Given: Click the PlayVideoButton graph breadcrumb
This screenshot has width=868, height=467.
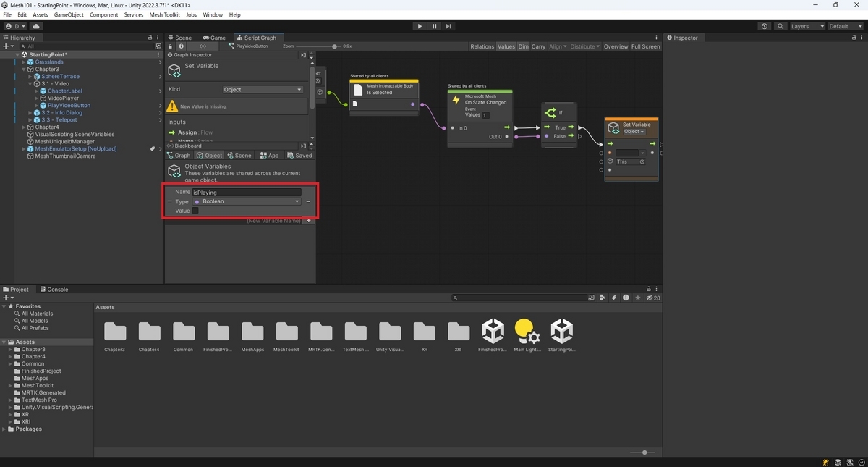Looking at the screenshot, I should click(x=252, y=46).
